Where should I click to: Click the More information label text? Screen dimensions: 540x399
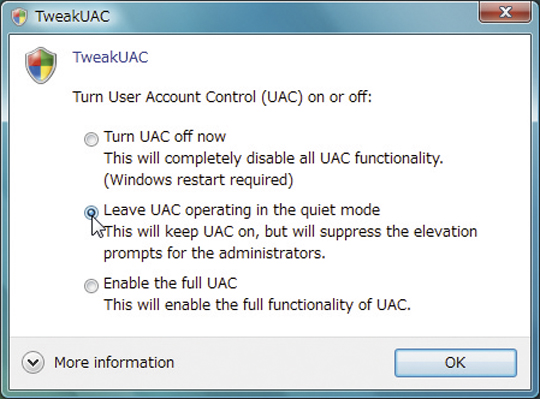pos(114,363)
